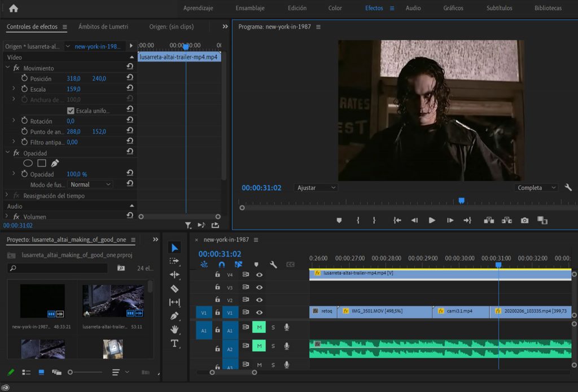Reset the Rotación parameter
This screenshot has width=578, height=392.
[x=130, y=120]
